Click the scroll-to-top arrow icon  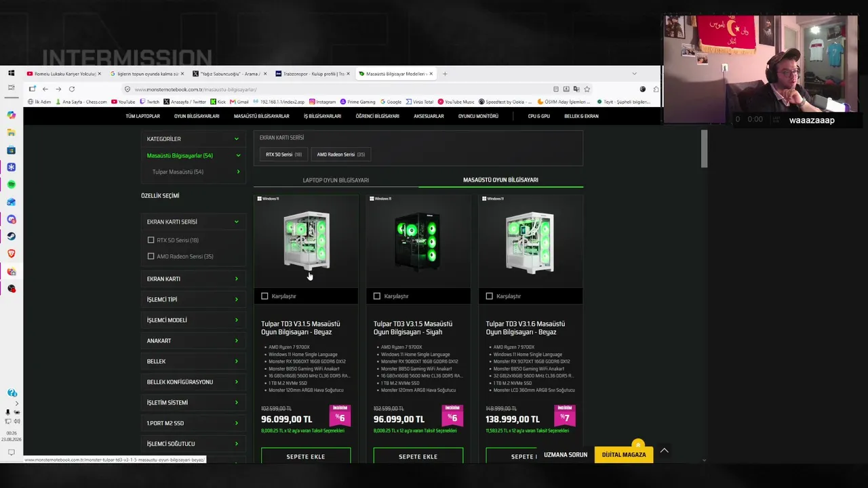tap(665, 450)
